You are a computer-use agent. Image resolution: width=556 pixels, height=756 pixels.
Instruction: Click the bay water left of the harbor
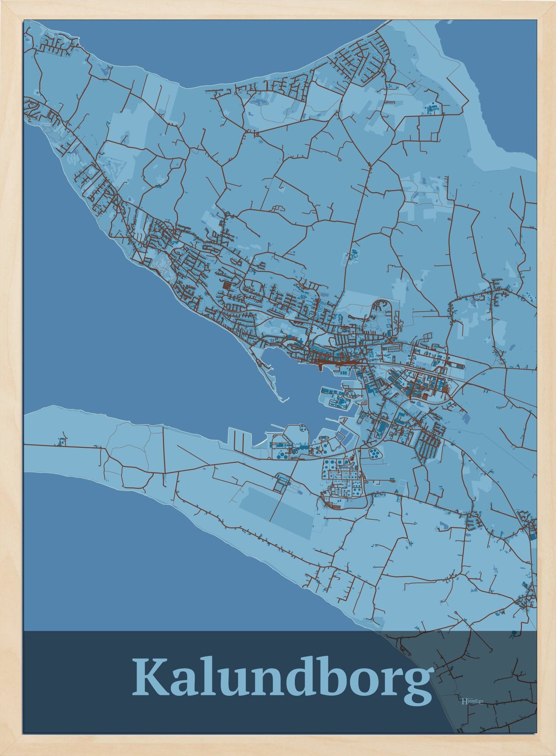[x=185, y=369]
